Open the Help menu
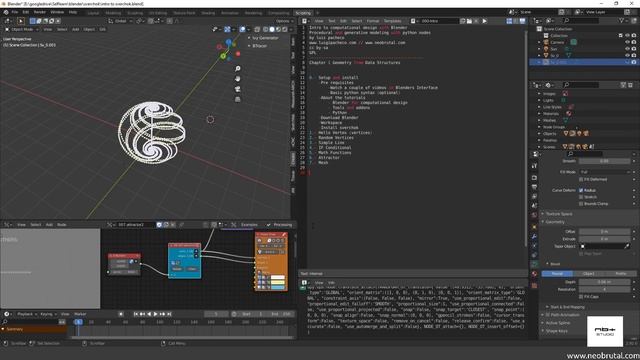 tap(73, 12)
